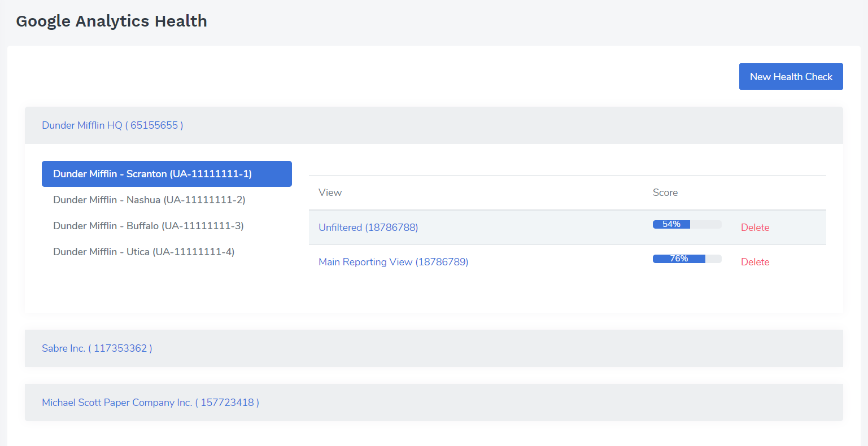Switch to the Dunder Mifflin - Nashua property
The image size is (868, 446).
pos(167,200)
